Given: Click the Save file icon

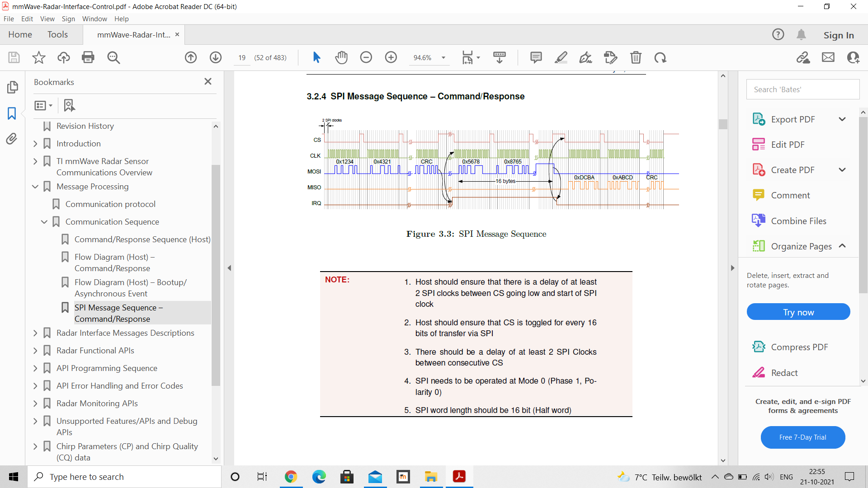Looking at the screenshot, I should (14, 57).
